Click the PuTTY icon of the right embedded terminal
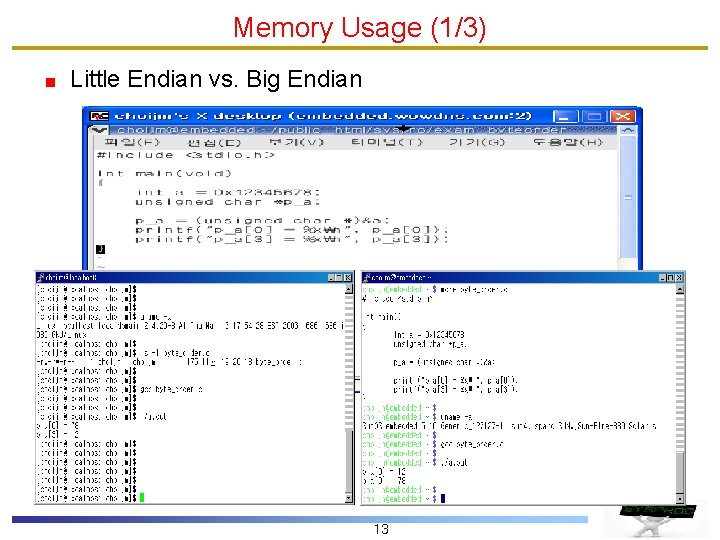 click(x=366, y=277)
